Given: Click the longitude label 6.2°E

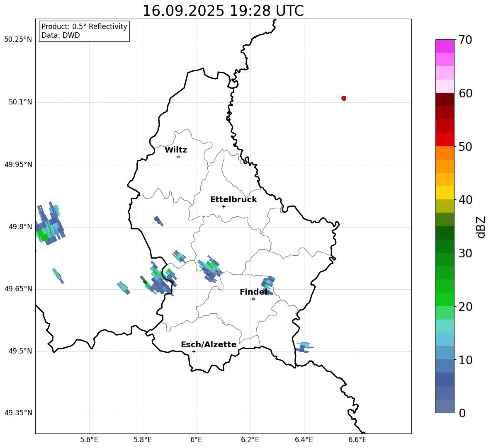Looking at the screenshot, I should (x=250, y=440).
